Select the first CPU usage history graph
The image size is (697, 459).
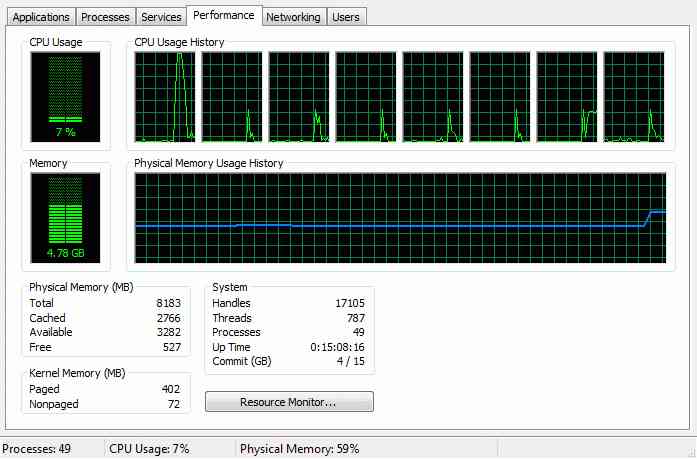click(x=165, y=97)
